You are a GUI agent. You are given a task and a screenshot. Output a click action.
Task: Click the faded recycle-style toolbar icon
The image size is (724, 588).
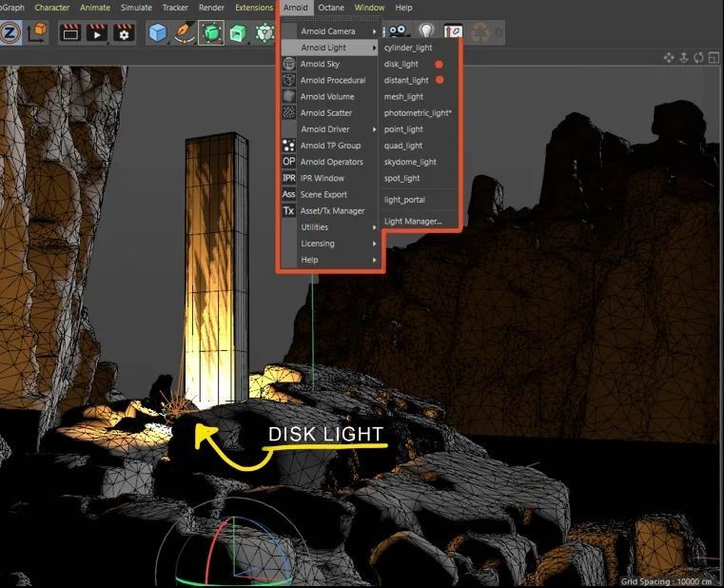pos(480,32)
